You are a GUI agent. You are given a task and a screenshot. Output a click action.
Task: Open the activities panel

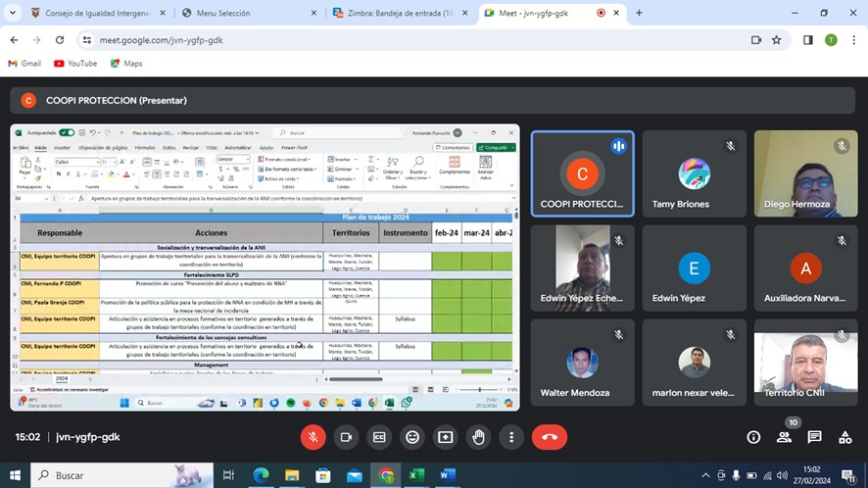point(844,437)
